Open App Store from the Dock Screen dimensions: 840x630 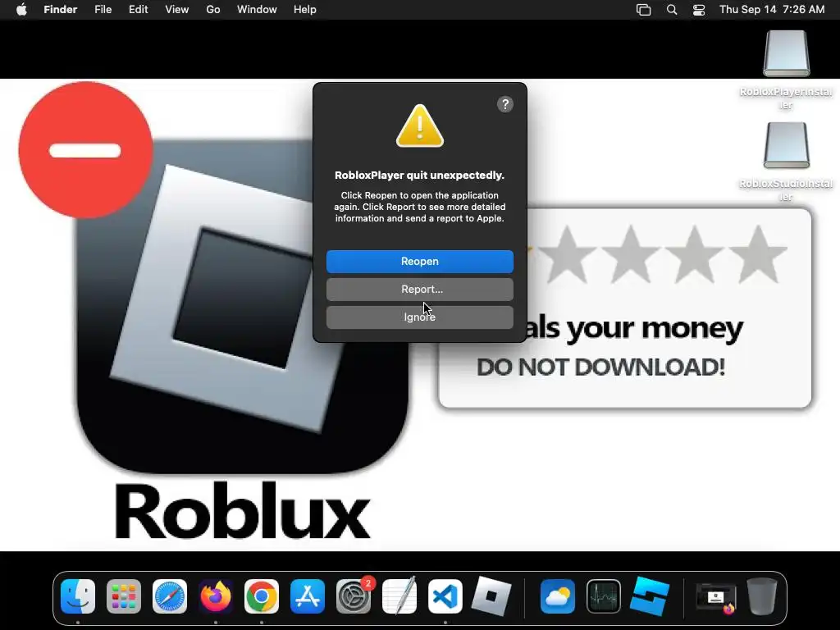point(308,596)
